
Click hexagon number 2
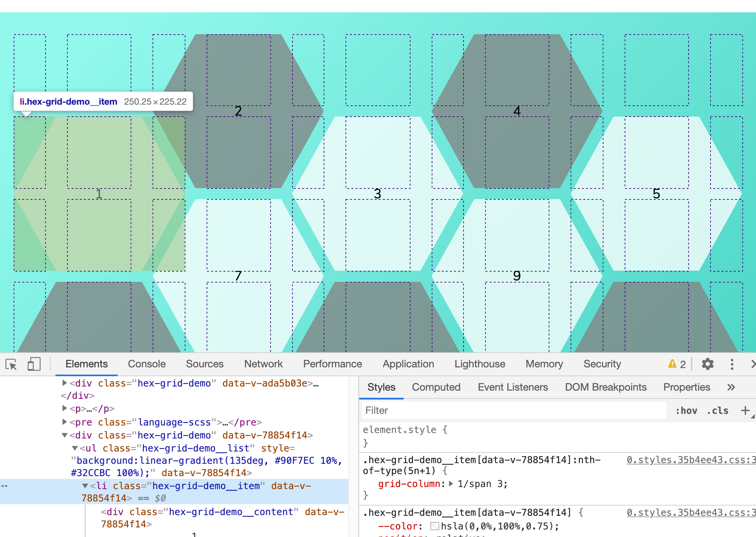click(238, 111)
